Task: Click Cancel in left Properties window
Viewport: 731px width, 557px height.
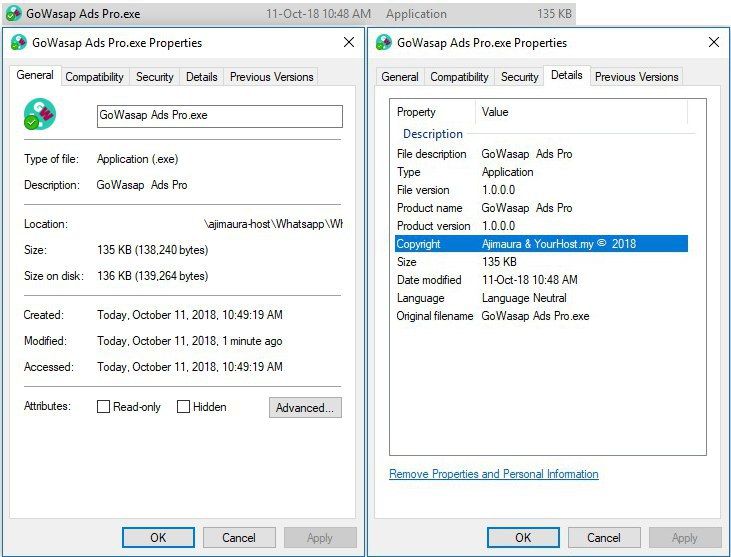Action: coord(239,538)
